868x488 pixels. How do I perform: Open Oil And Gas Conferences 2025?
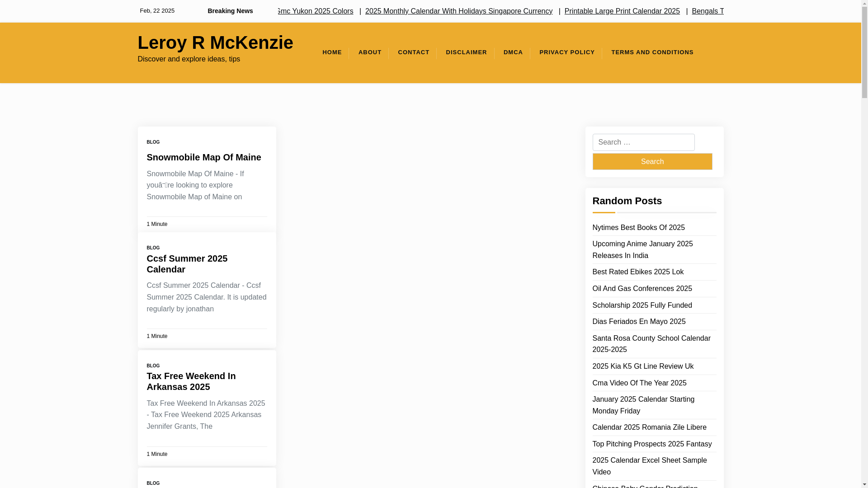(642, 289)
